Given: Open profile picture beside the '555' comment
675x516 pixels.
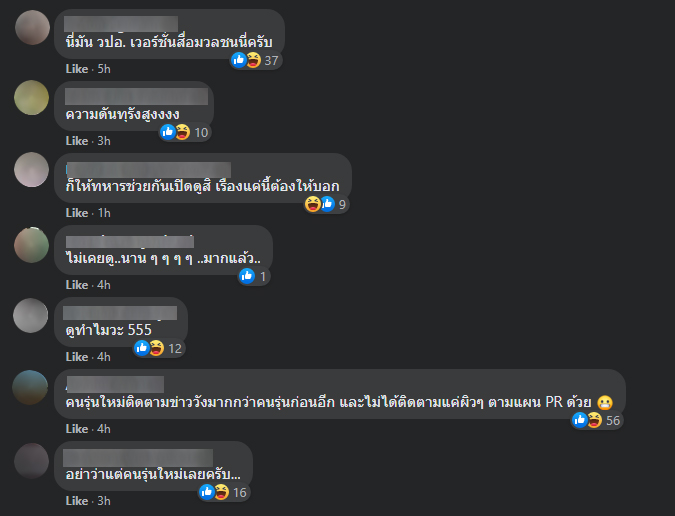Looking at the screenshot, I should click(x=31, y=315).
